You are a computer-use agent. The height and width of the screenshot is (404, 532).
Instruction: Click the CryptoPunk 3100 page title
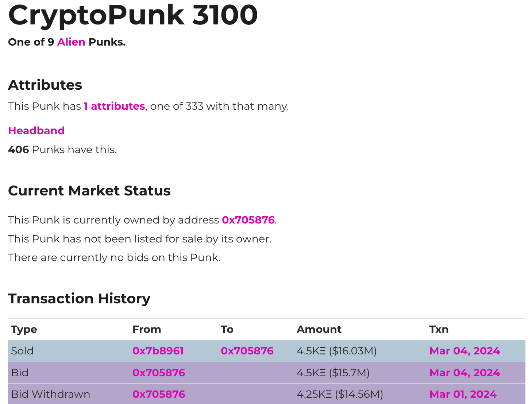[x=133, y=15]
